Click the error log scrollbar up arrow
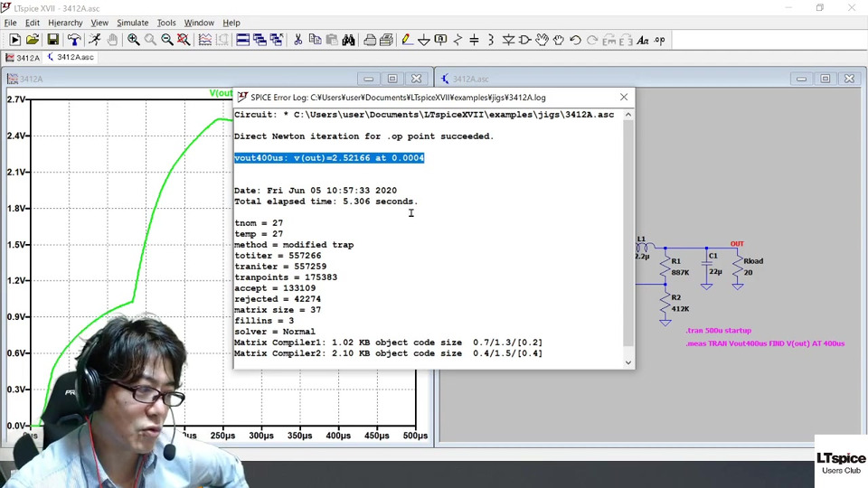Viewport: 868px width, 488px height. coord(628,115)
